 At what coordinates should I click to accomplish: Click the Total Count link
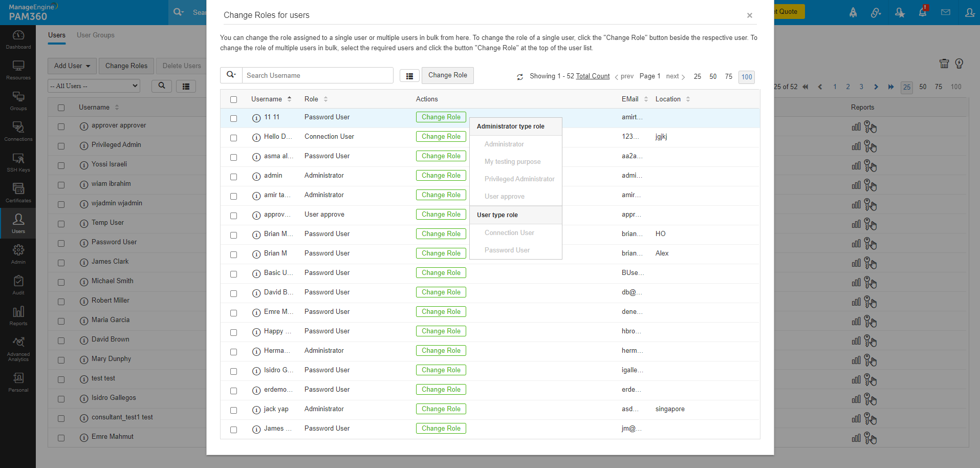[593, 76]
